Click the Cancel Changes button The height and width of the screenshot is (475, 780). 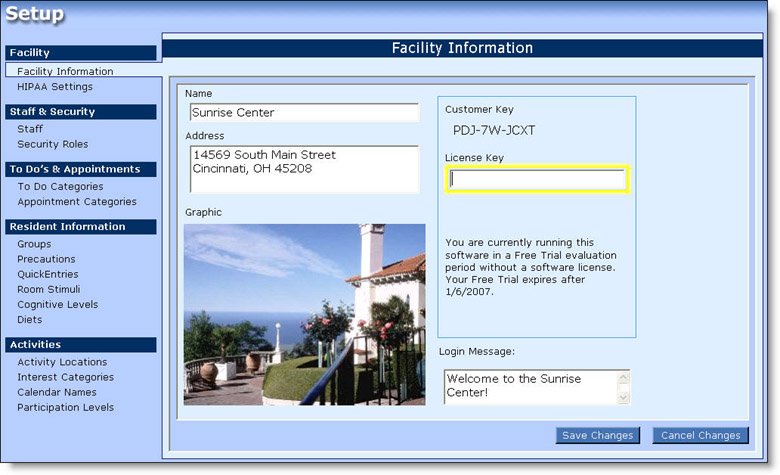pyautogui.click(x=700, y=435)
